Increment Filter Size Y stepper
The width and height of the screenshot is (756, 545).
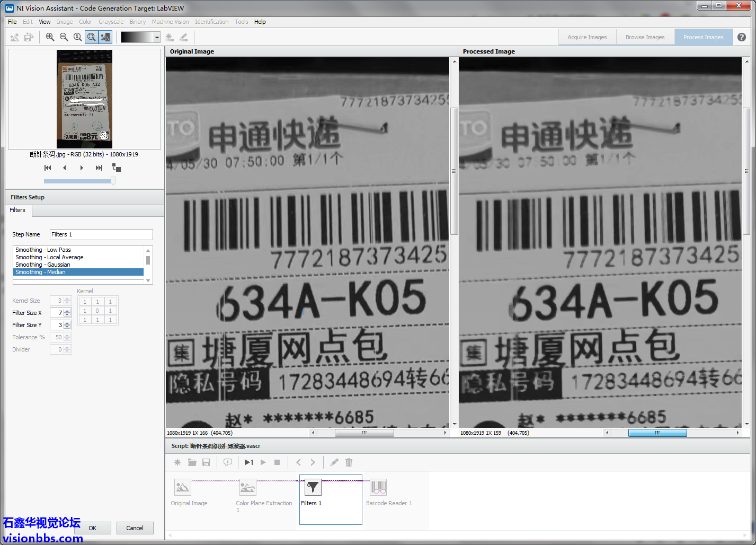67,323
